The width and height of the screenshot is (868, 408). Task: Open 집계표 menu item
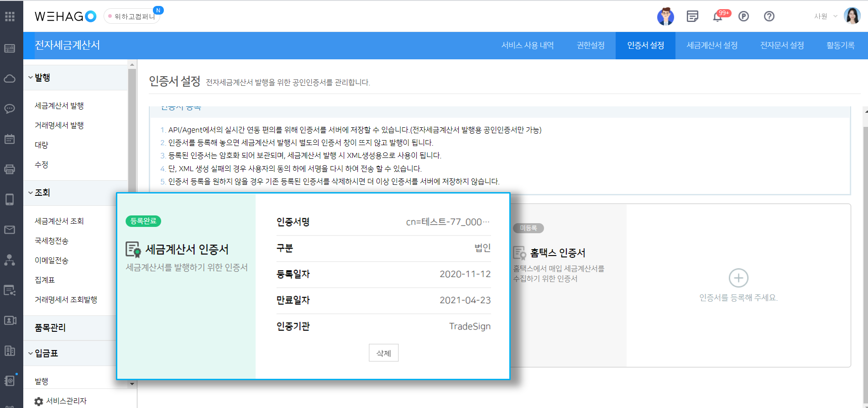[45, 280]
